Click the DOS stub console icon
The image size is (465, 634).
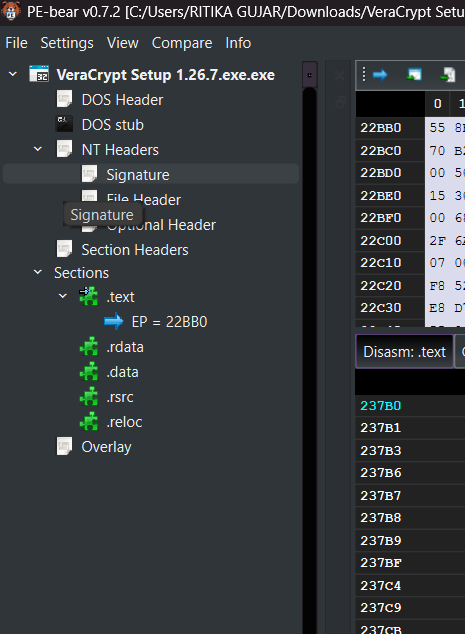click(x=64, y=125)
